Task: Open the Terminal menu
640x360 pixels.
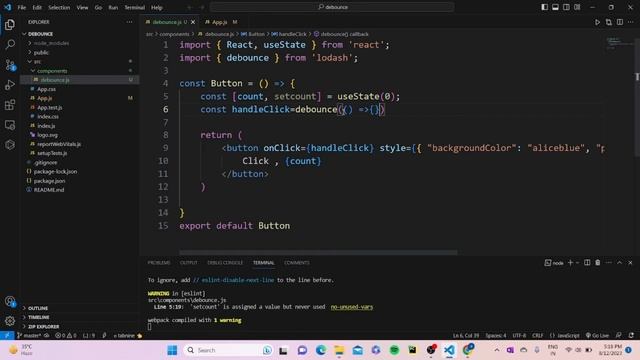Action: coord(135,7)
